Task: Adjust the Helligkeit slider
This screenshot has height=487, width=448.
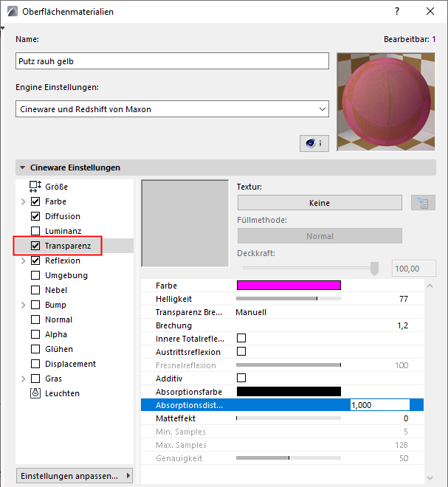Action: tap(289, 299)
